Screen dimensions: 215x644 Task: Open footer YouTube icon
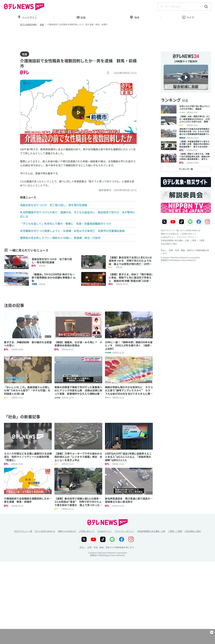pos(93,539)
